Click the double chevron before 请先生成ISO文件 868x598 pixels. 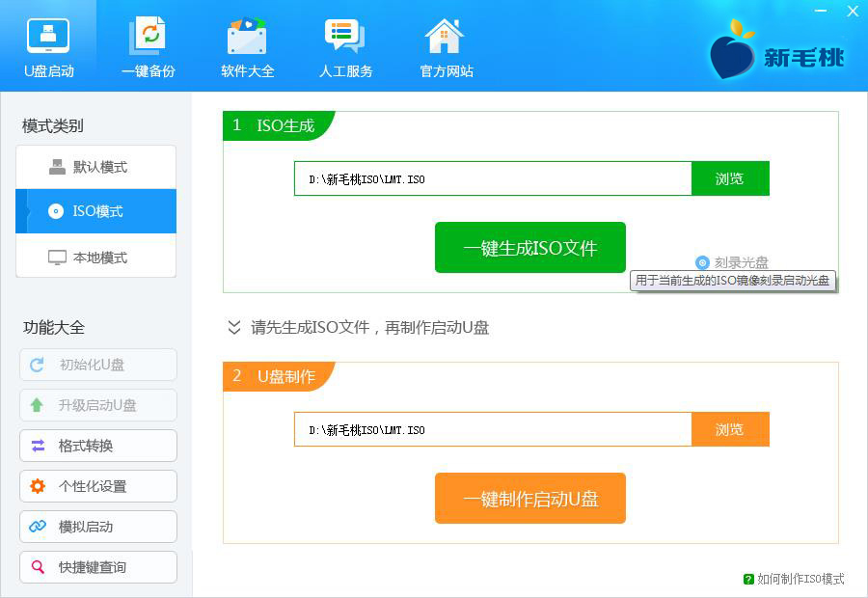tap(234, 327)
